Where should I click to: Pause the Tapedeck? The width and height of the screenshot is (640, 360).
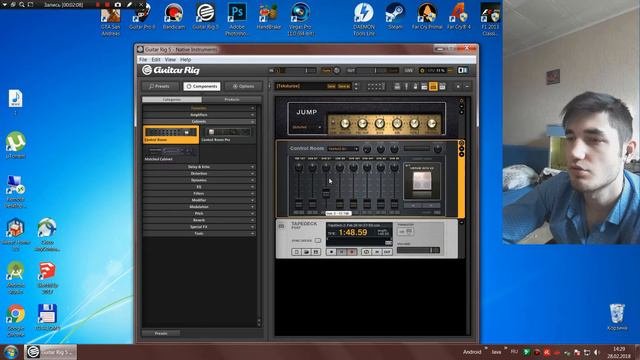(342, 252)
